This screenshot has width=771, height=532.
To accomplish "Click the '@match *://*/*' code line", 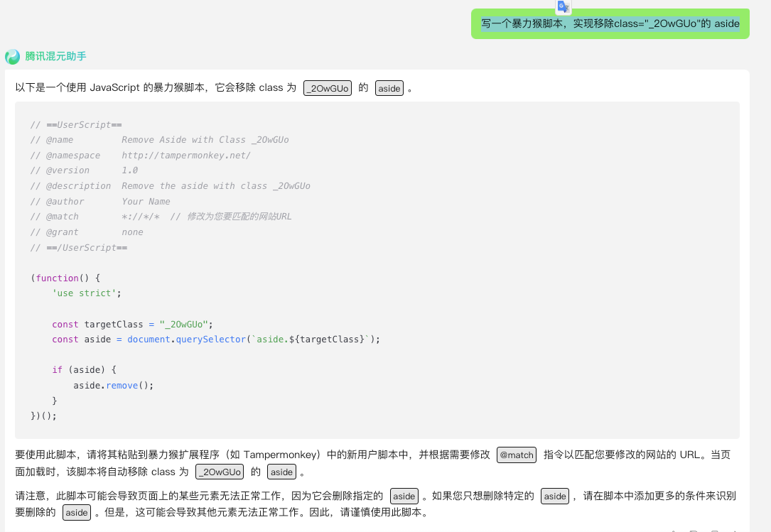I will (x=161, y=217).
